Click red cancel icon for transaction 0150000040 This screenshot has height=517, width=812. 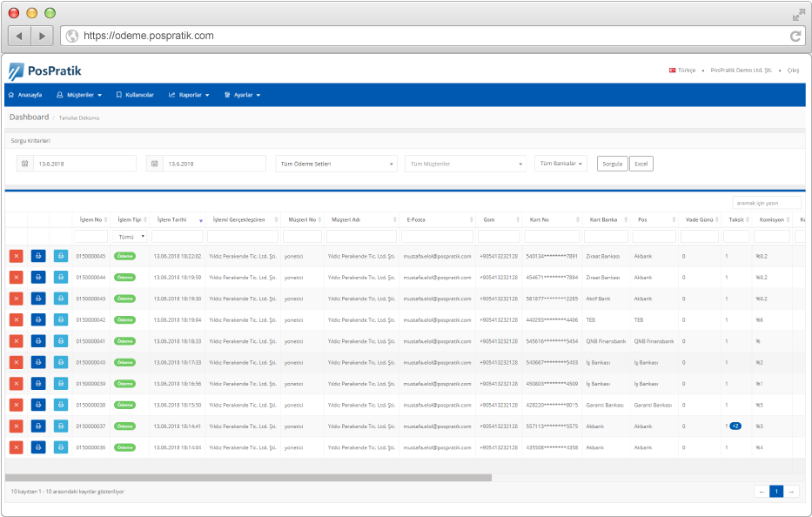coord(16,362)
